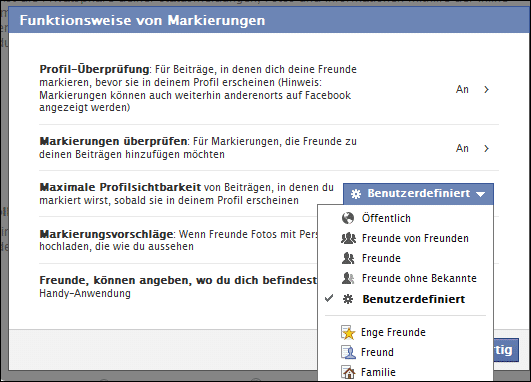This screenshot has height=382, width=531.
Task: Click 'Freunde, können angeben, wo du dich befindest'
Action: (x=178, y=280)
